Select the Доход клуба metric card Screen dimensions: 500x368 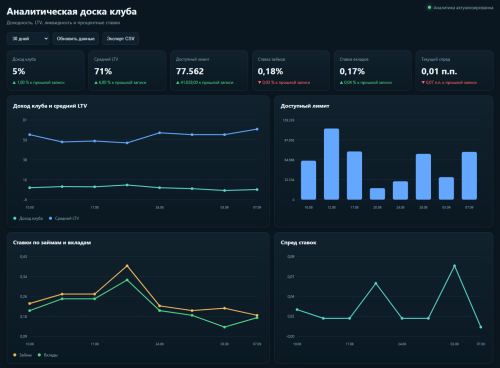[x=46, y=70]
